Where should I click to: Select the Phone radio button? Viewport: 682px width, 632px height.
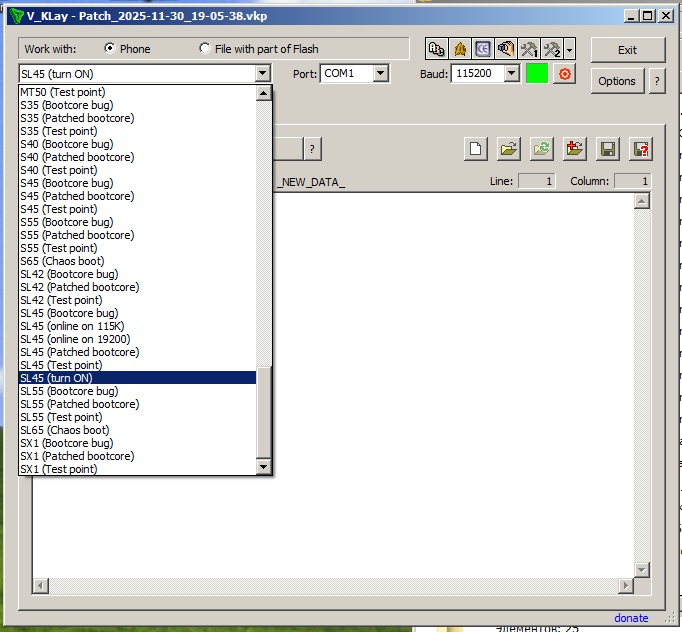click(x=110, y=49)
